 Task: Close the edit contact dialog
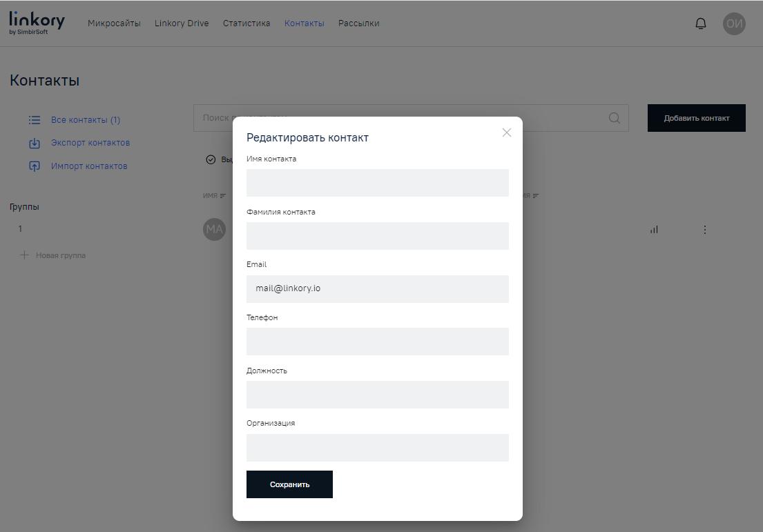[x=507, y=132]
